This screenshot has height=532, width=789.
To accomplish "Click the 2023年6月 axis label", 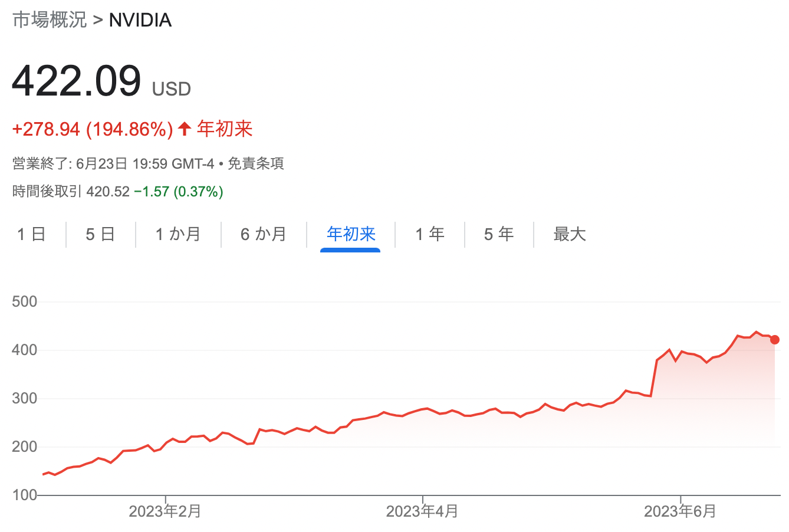I will [680, 511].
